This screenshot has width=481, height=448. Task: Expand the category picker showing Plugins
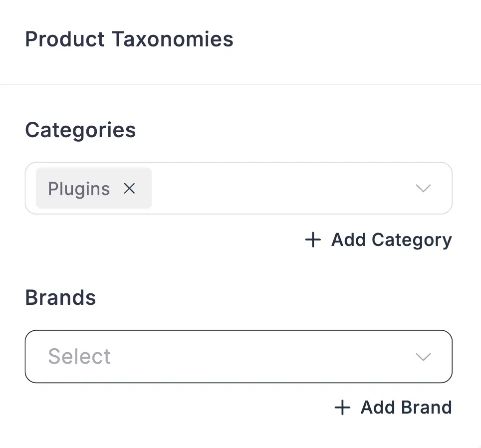pyautogui.click(x=423, y=189)
